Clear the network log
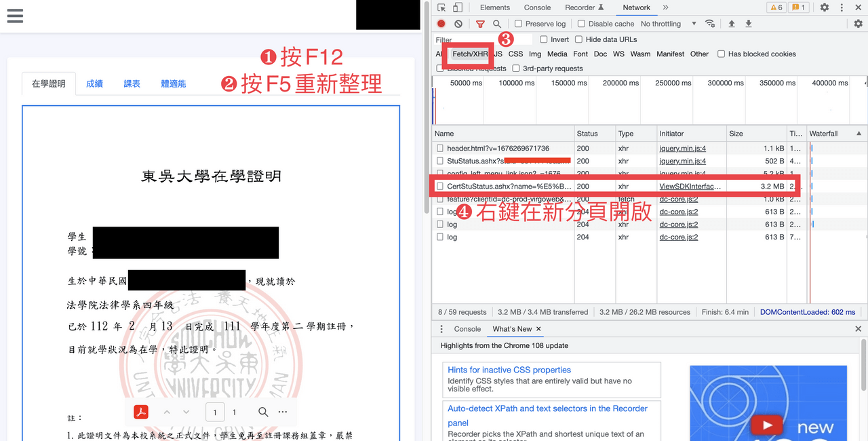Screen dimensions: 868x441 (x=458, y=24)
